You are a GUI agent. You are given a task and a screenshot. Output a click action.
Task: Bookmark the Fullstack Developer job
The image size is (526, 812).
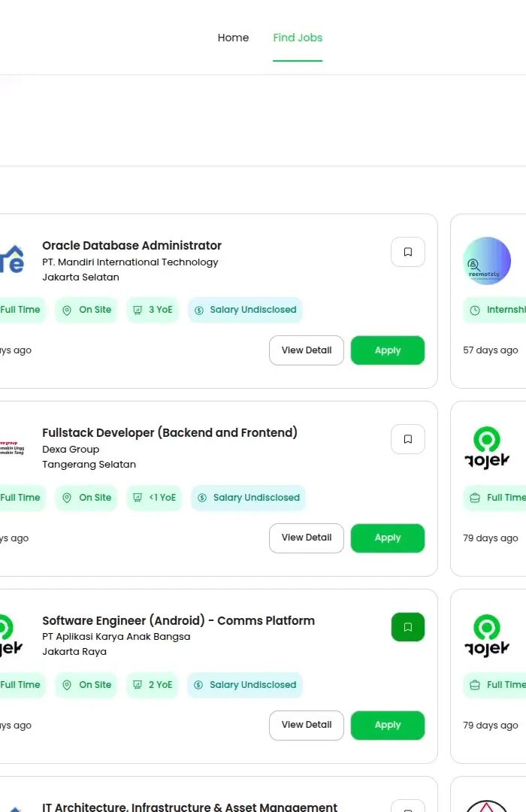coord(408,439)
